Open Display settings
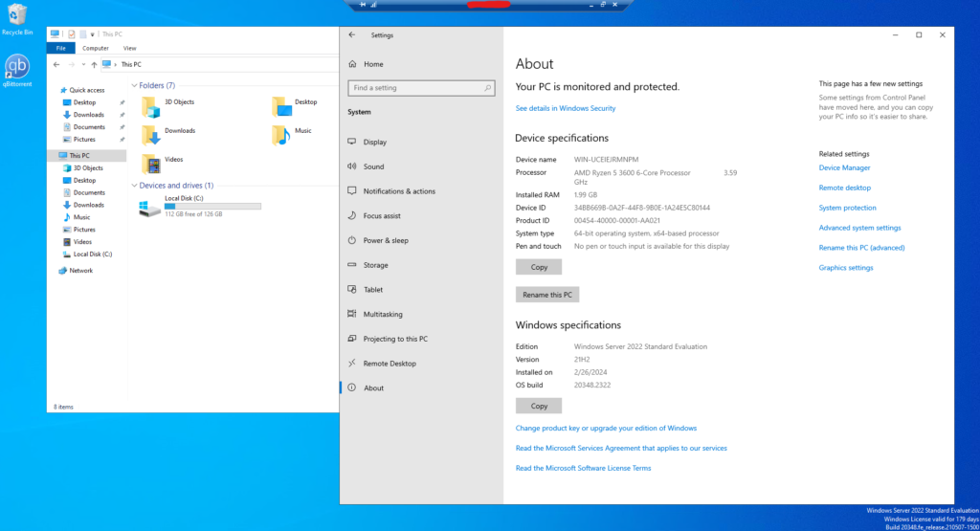The width and height of the screenshot is (980, 531). coord(375,142)
